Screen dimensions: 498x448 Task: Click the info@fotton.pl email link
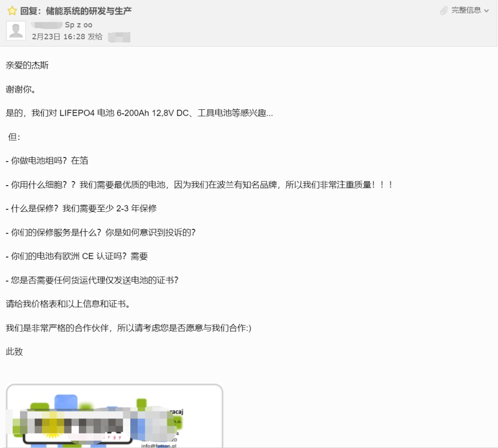(x=159, y=446)
